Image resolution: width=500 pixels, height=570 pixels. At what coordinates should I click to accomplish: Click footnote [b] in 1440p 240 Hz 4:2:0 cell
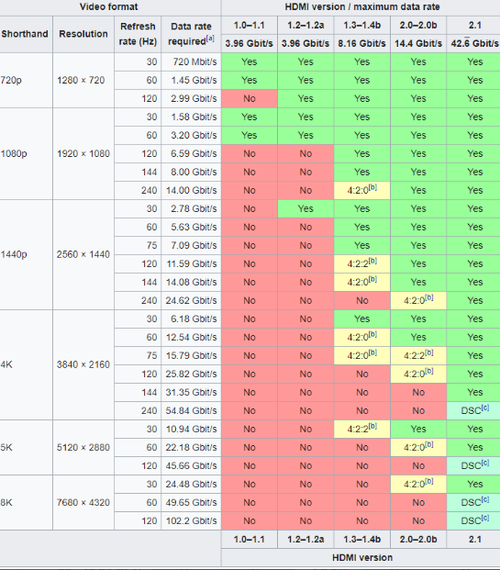[x=429, y=298]
